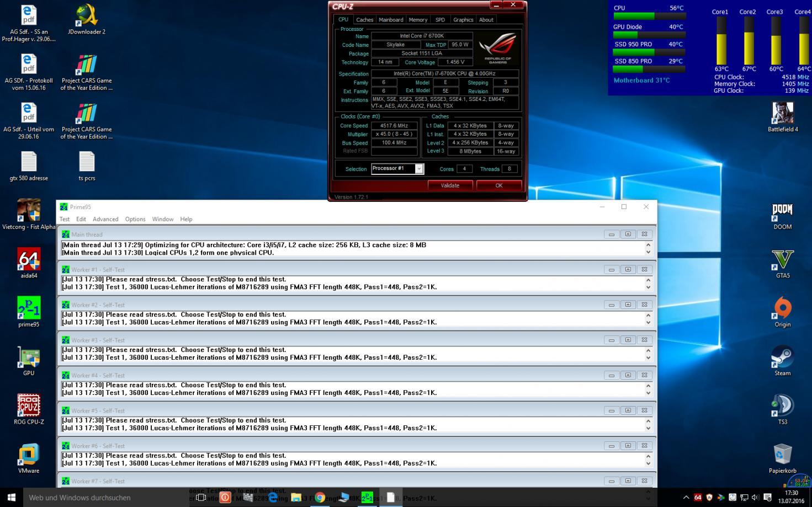Open the JDownloader 2 desktop shortcut
The width and height of the screenshot is (812, 507).
(x=87, y=20)
